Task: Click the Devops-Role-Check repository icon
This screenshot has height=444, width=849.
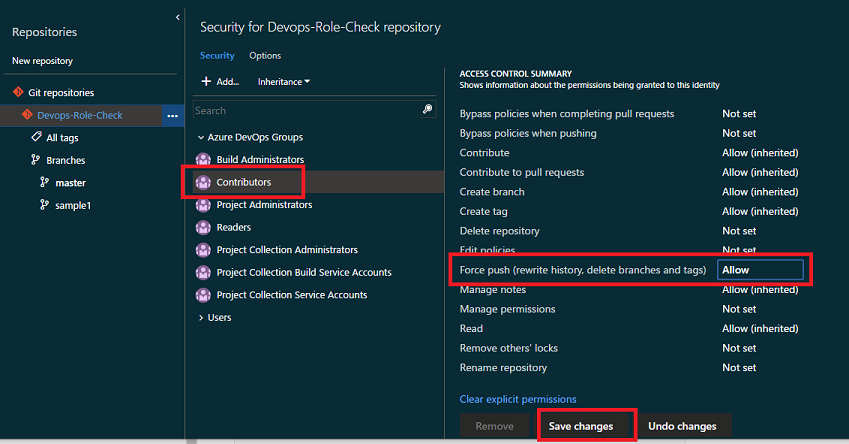Action: point(27,115)
